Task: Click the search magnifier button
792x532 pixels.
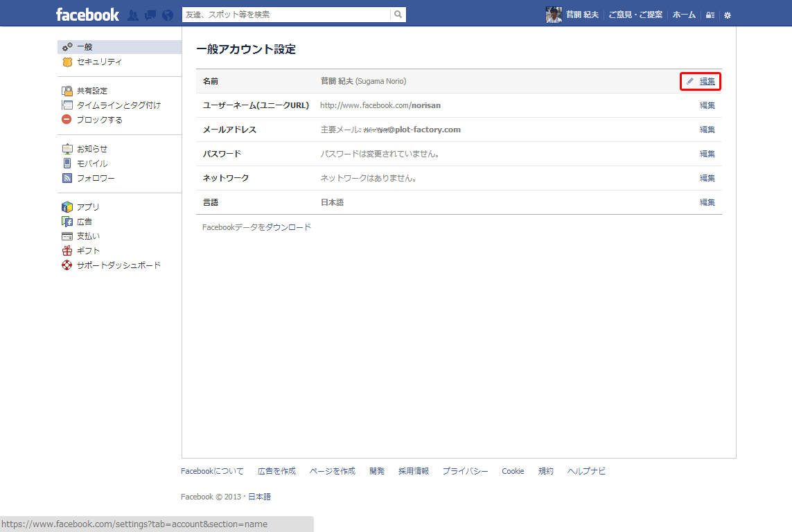Action: point(398,15)
